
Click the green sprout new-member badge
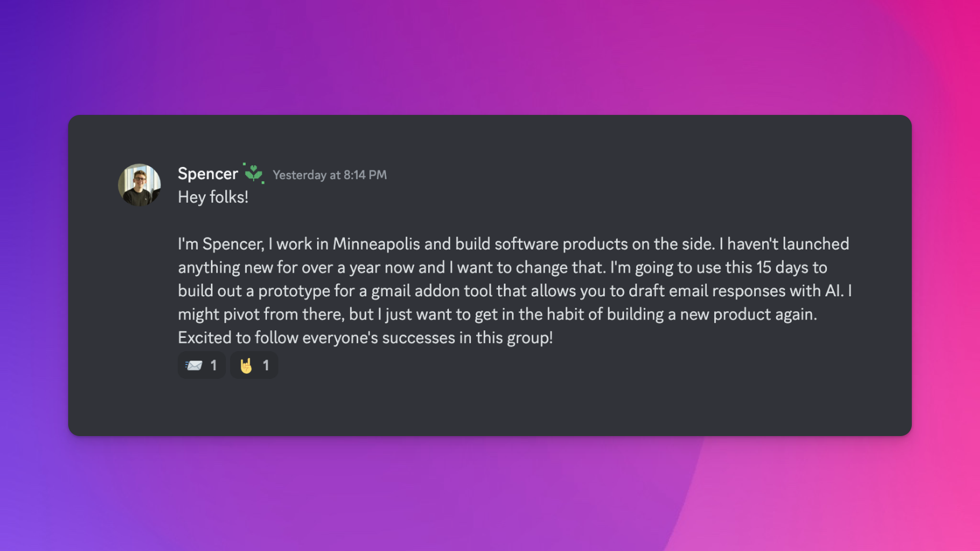[x=254, y=173]
